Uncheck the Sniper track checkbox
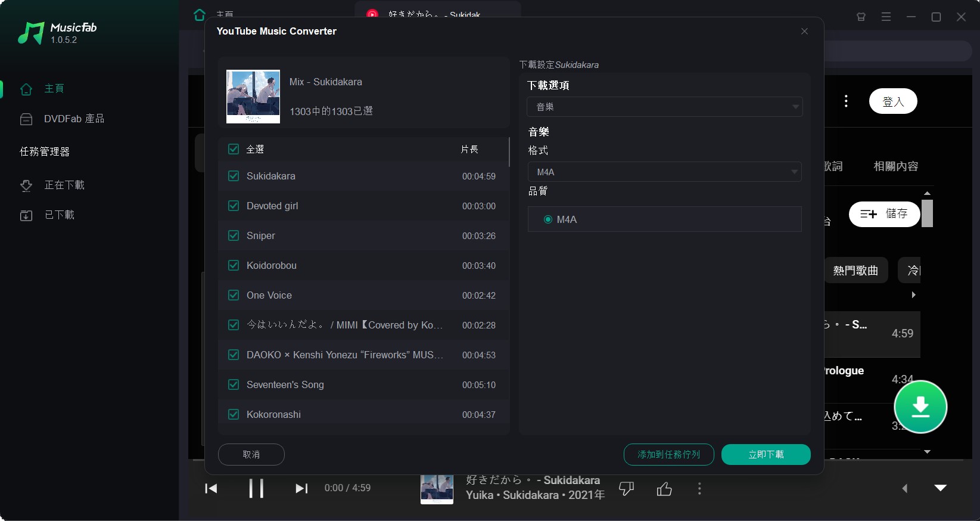 pos(234,235)
